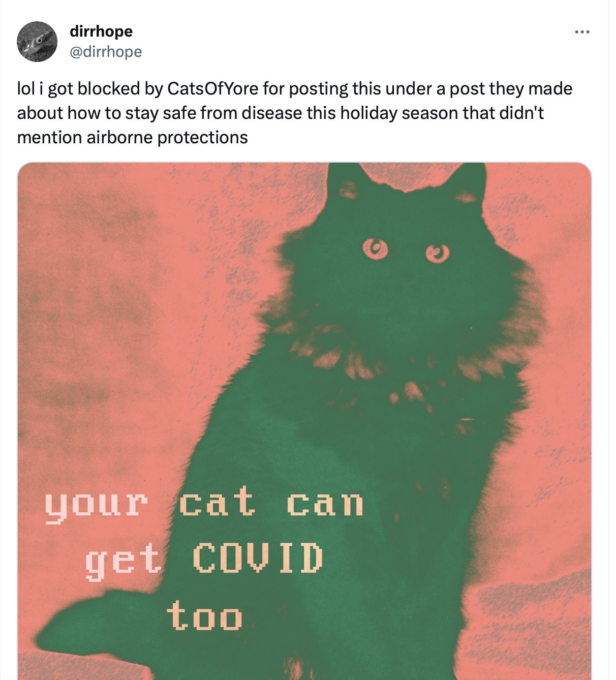
Task: Click the word "cat" in the image caption
Action: 217,502
